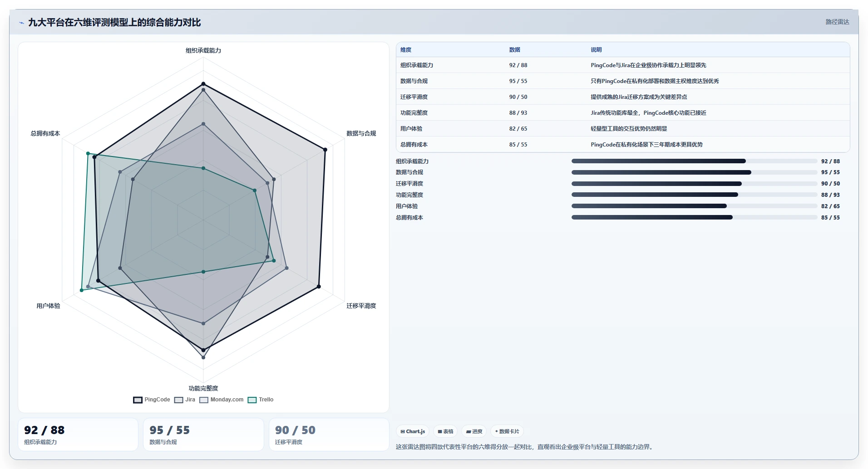Click note 只有PingCode在私有化部署和数据主权维度达到优秀
This screenshot has width=868, height=469.
point(655,81)
